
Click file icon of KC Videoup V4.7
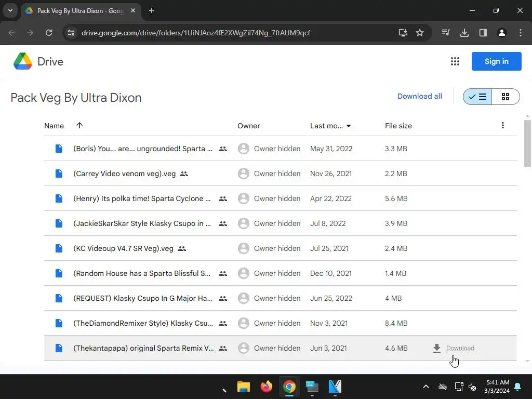59,248
